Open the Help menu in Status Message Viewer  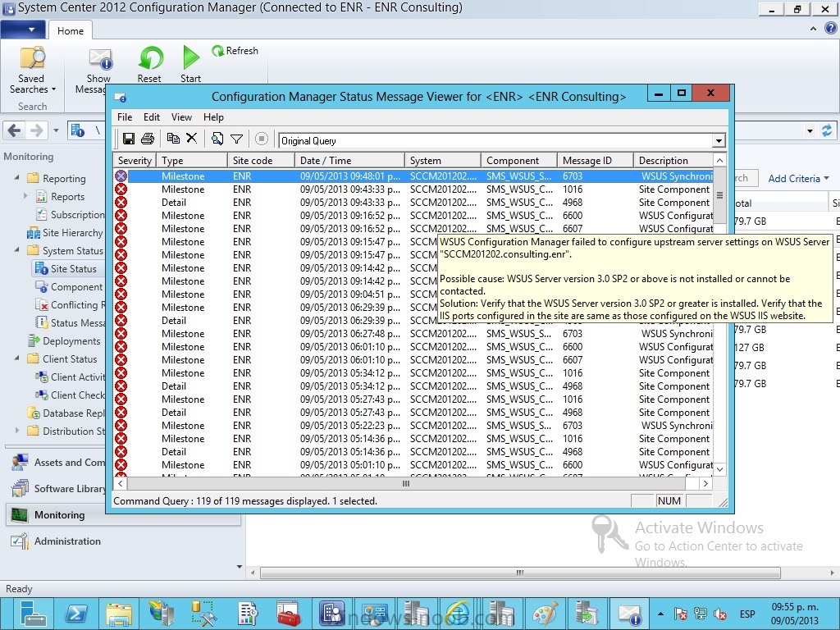pyautogui.click(x=213, y=117)
